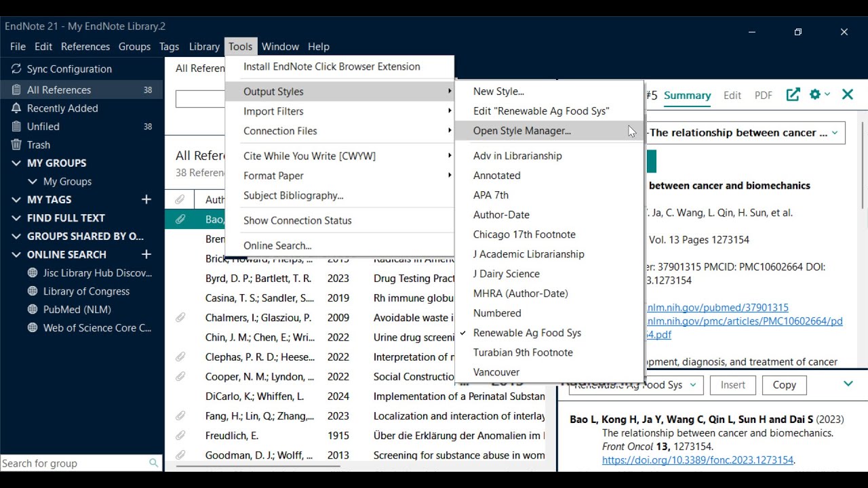The height and width of the screenshot is (488, 868).
Task: Click the PubMed (NLM) globe icon
Action: click(x=32, y=310)
